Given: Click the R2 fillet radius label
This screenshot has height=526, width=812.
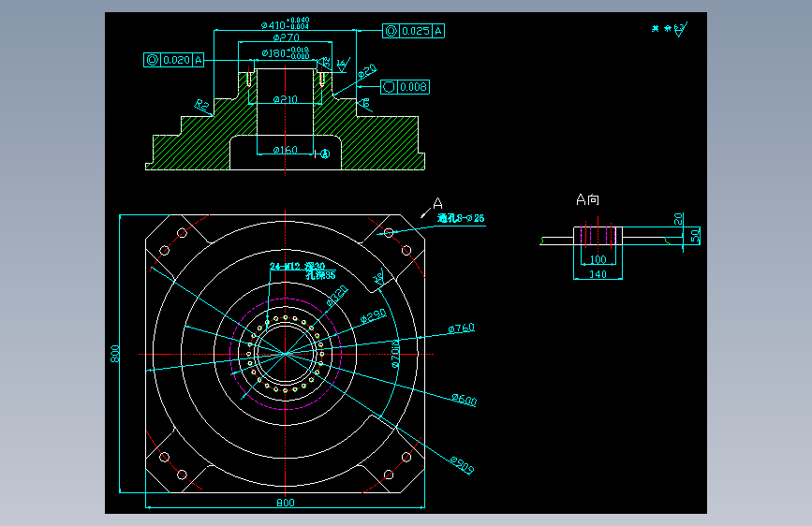Looking at the screenshot, I should point(202,106).
